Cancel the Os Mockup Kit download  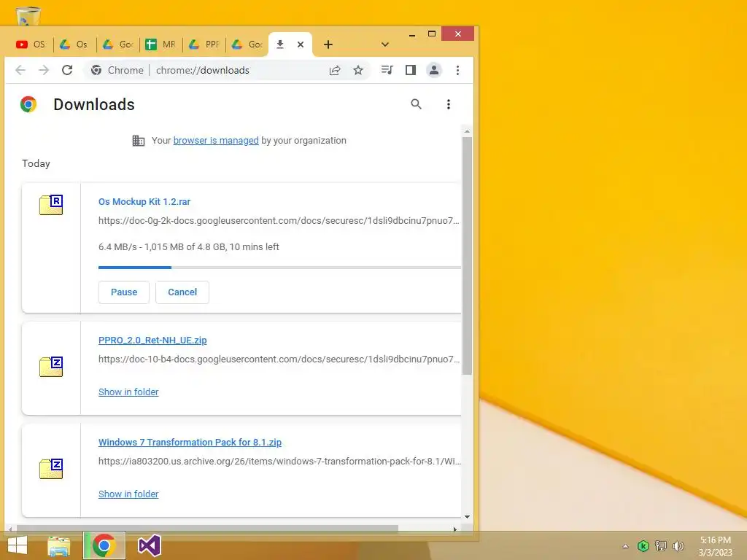(182, 292)
